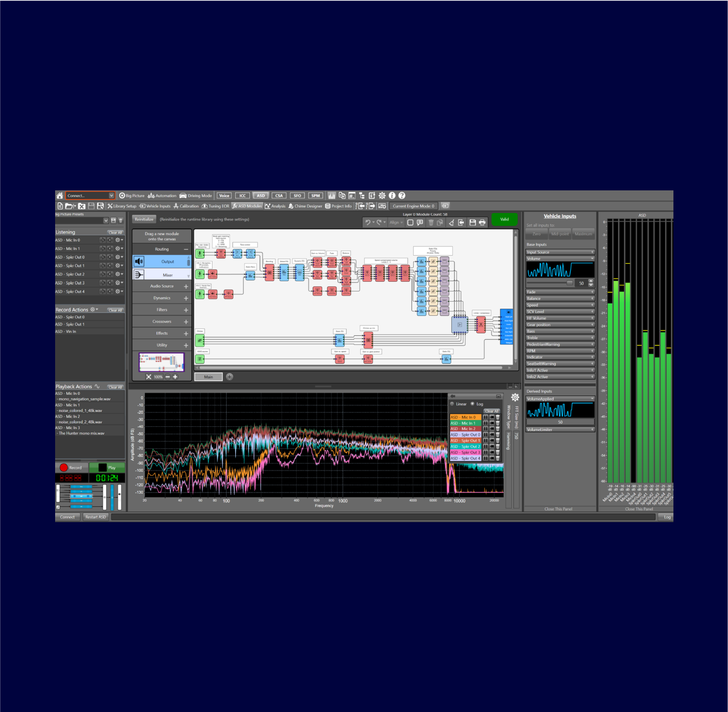Click the new file icon
Viewport: 728px width, 712px height.
60,206
